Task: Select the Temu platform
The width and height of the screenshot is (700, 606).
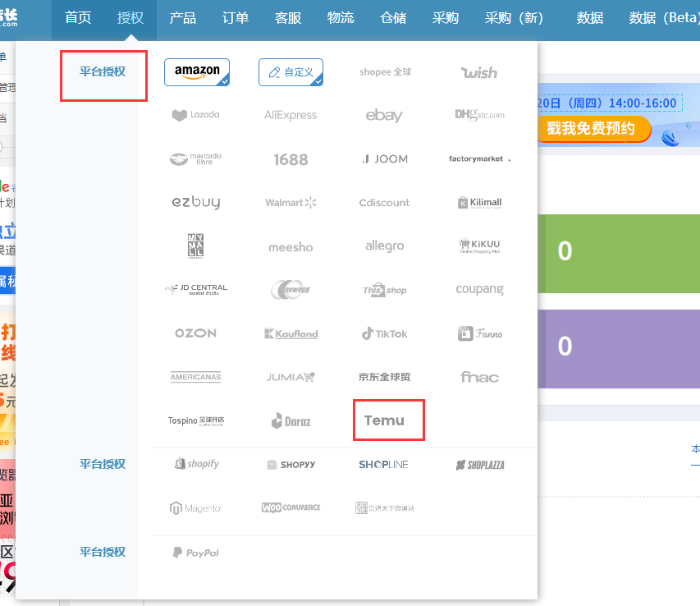Action: click(x=384, y=420)
